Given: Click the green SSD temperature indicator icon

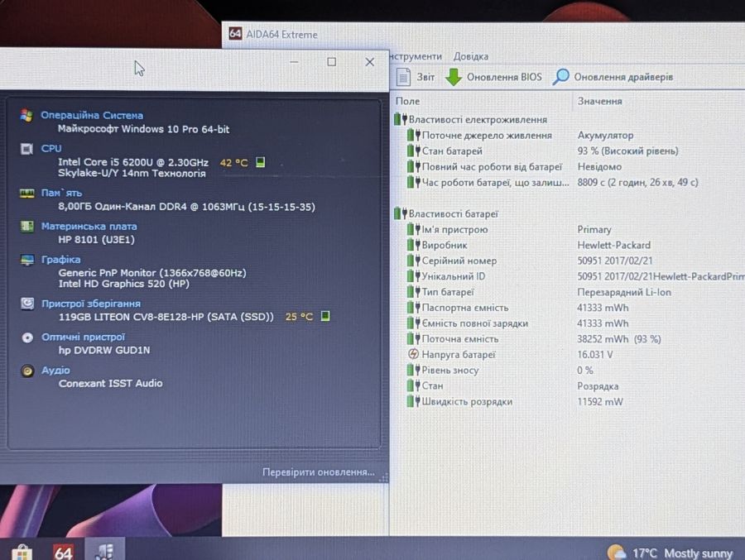Looking at the screenshot, I should click(x=325, y=316).
